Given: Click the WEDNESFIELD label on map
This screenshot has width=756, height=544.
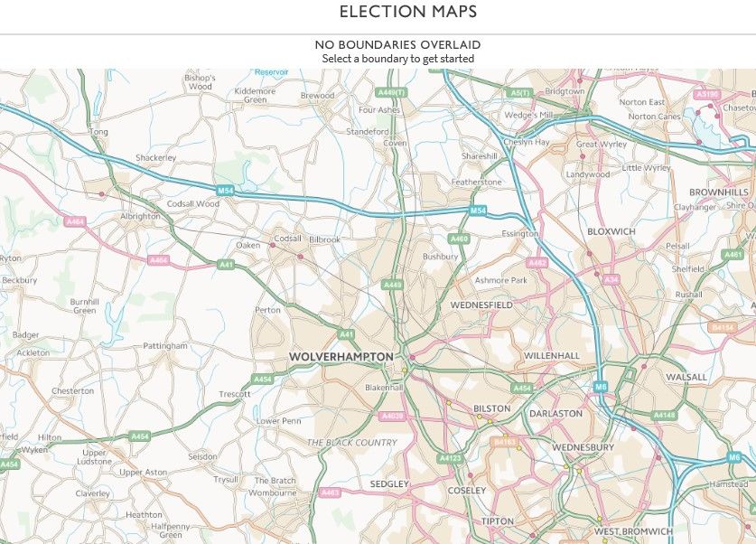Looking at the screenshot, I should point(481,305).
